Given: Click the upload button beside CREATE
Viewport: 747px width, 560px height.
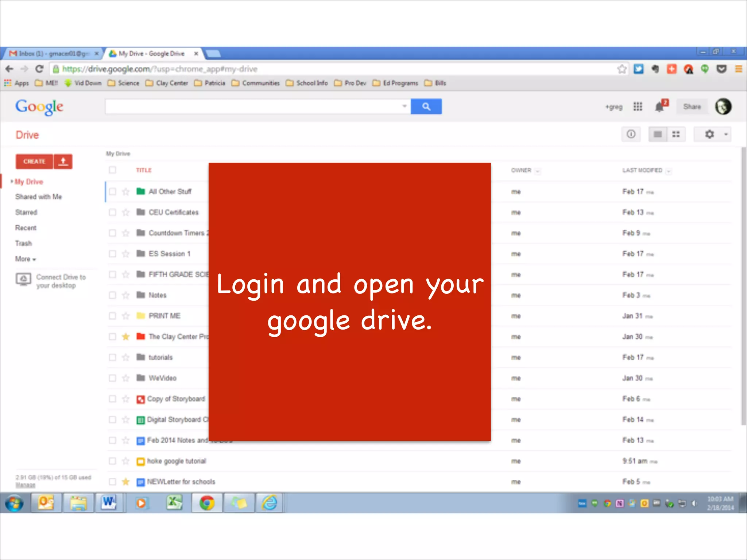Looking at the screenshot, I should click(63, 162).
